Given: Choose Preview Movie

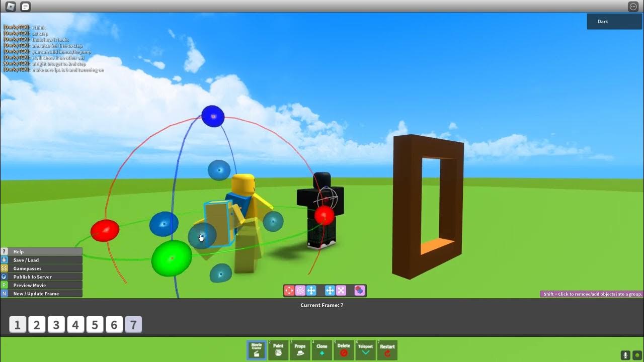Looking at the screenshot, I should pos(41,285).
